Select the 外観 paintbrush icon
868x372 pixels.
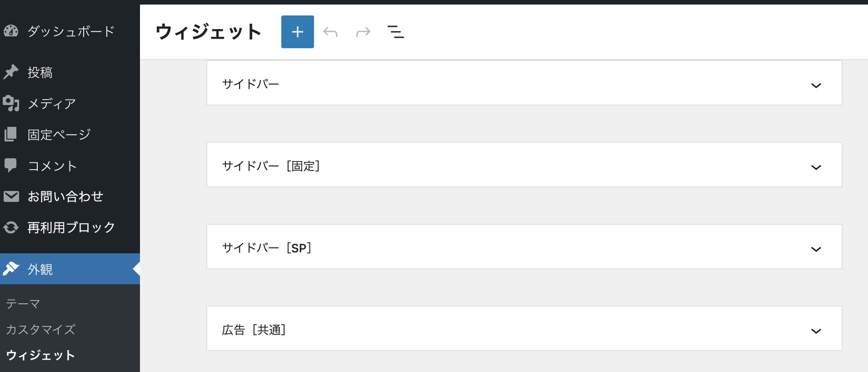pos(12,269)
